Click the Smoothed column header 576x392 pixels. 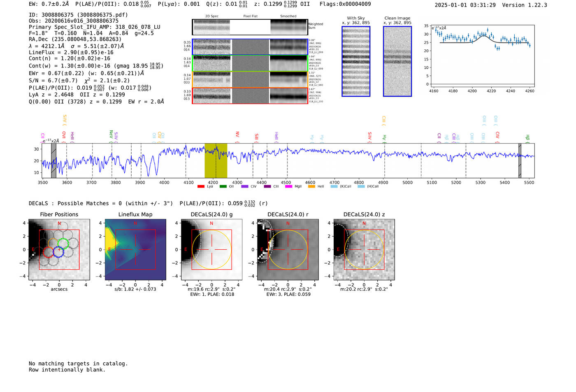click(288, 16)
